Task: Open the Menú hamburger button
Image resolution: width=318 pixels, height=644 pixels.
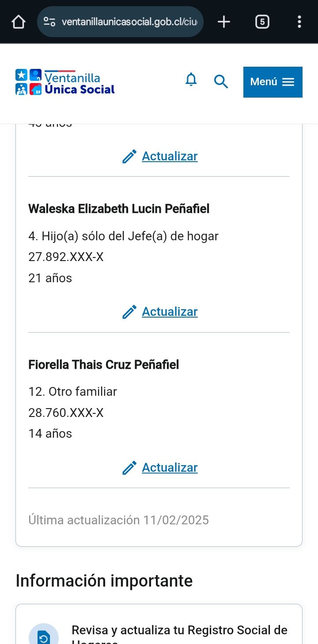Action: pos(273,82)
